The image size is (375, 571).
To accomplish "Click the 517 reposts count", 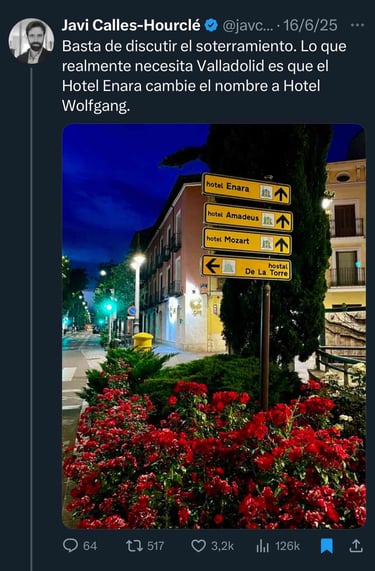I will 155,546.
